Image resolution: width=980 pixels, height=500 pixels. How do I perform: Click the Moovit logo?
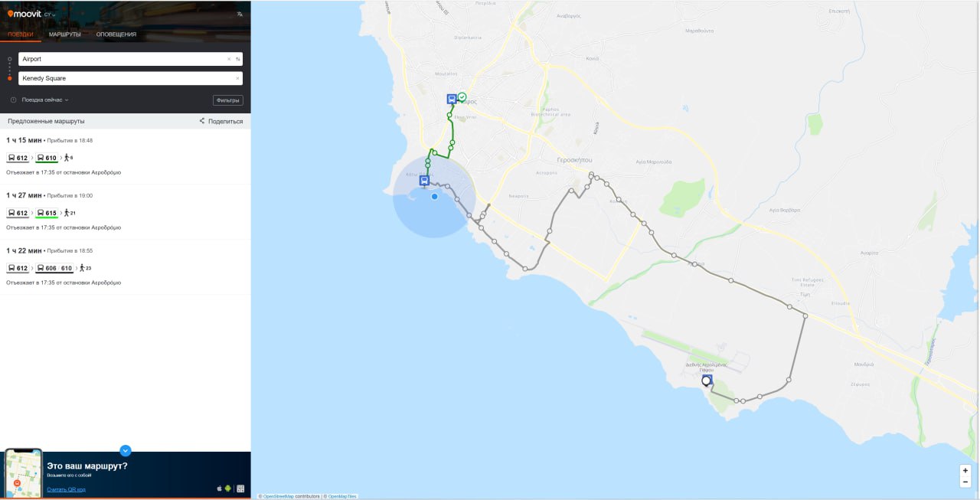point(24,14)
